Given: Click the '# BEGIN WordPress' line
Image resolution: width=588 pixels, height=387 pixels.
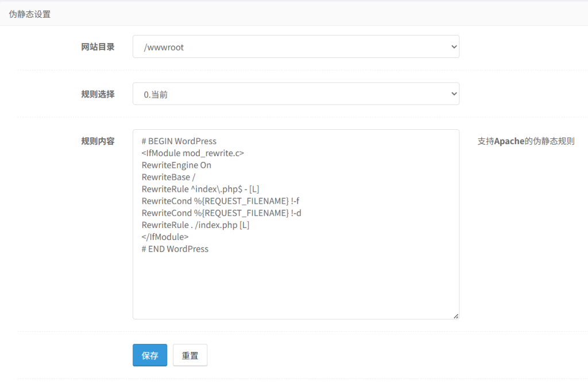Looking at the screenshot, I should tap(179, 141).
